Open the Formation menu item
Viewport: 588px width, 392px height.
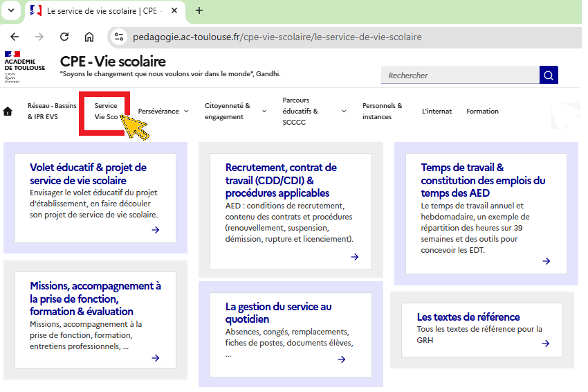coord(482,112)
